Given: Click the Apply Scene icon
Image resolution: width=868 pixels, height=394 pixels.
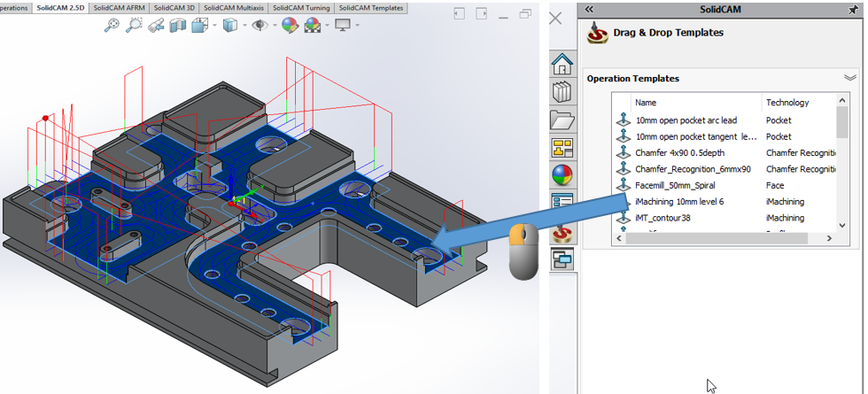Looking at the screenshot, I should click(313, 25).
